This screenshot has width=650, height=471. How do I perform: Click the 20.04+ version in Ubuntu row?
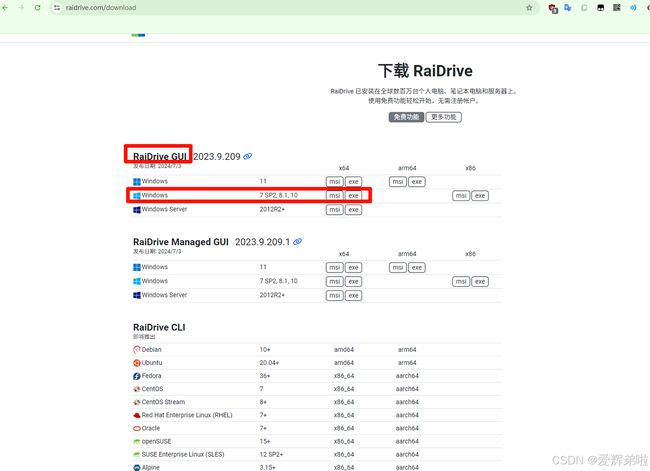[269, 362]
